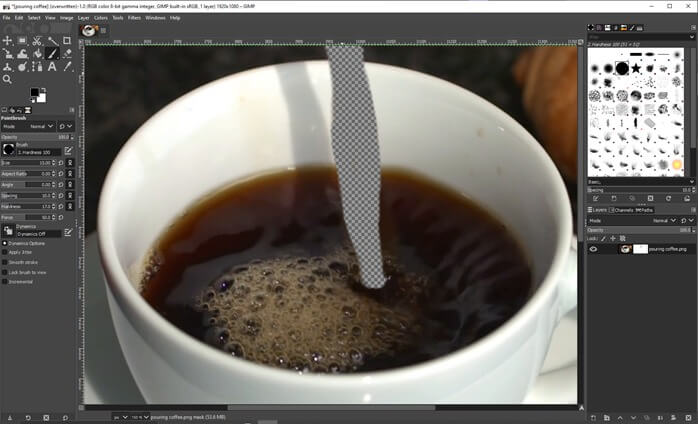Toggle visibility eye of pouring coffee layer
The width and height of the screenshot is (698, 424).
point(593,249)
